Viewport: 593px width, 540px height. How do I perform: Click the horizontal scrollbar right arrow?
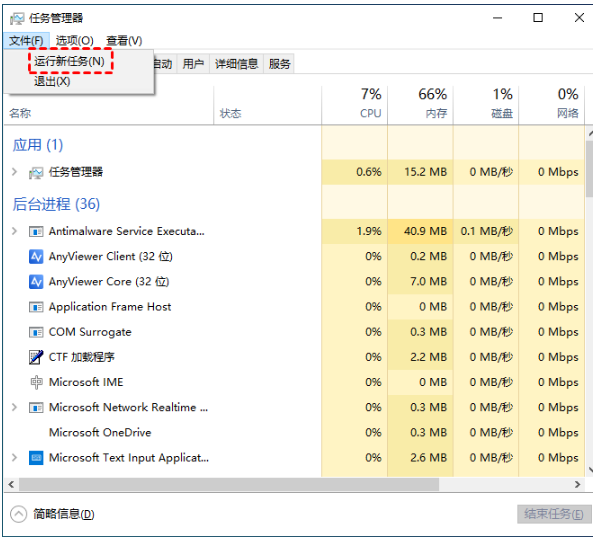click(577, 484)
